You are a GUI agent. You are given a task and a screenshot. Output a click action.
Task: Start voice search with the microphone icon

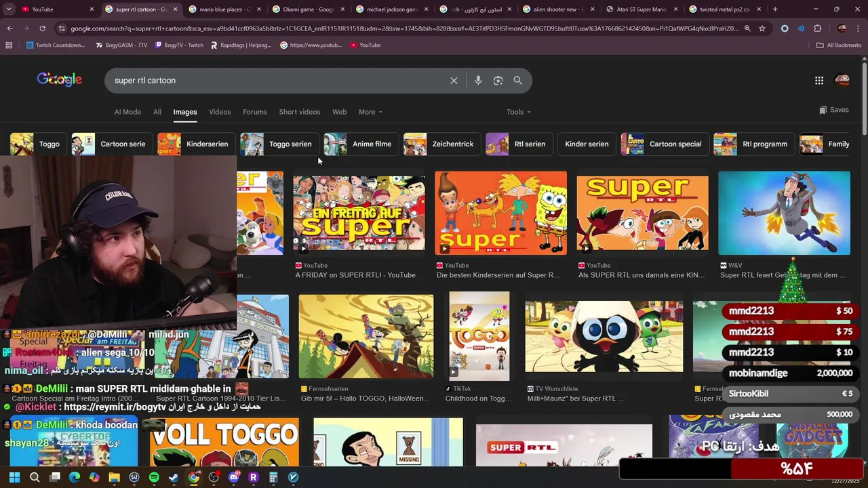click(478, 81)
